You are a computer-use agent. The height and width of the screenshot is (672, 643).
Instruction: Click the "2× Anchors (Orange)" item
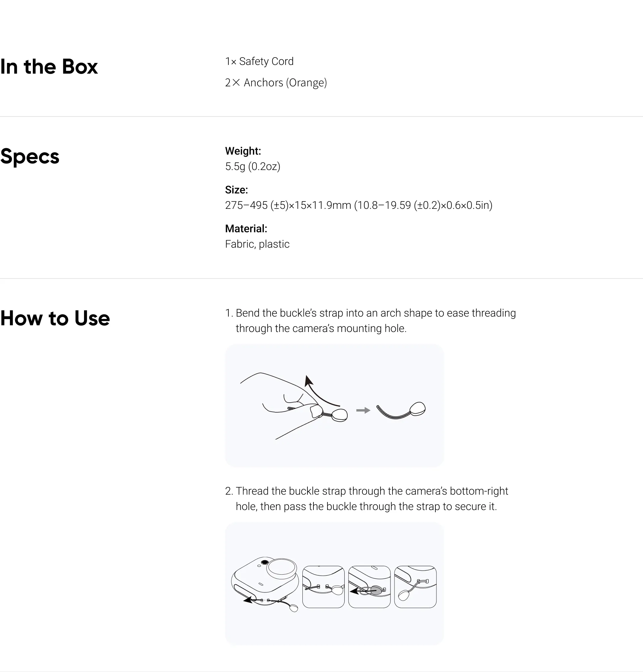coord(276,83)
